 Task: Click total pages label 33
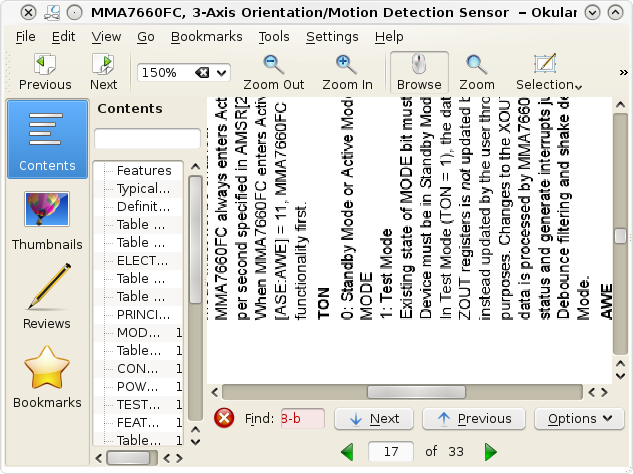click(x=456, y=451)
